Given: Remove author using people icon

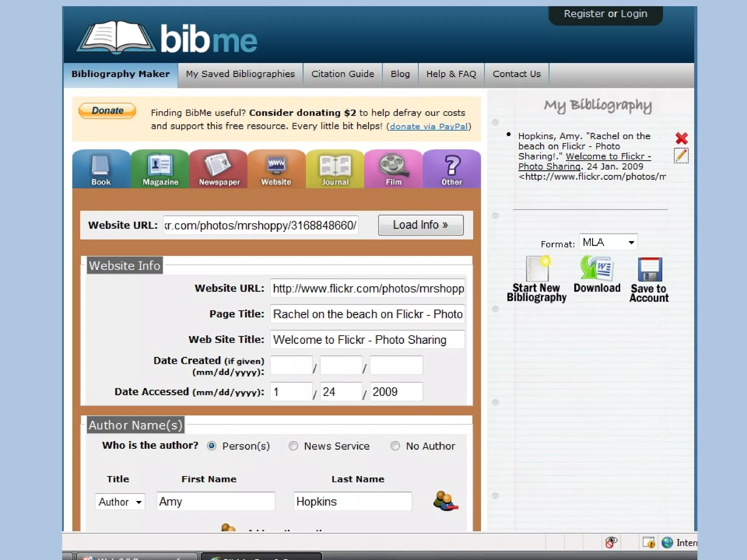Looking at the screenshot, I should 445,501.
